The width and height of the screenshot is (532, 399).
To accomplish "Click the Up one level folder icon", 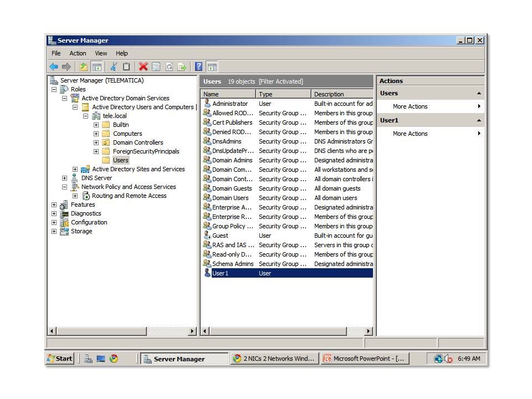I will tap(83, 66).
